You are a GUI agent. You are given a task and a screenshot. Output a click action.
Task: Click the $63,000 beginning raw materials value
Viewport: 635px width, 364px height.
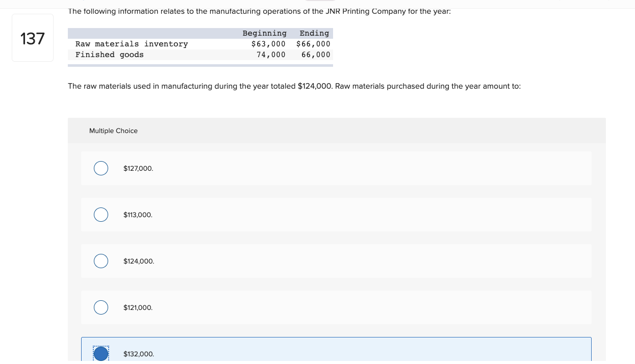268,44
